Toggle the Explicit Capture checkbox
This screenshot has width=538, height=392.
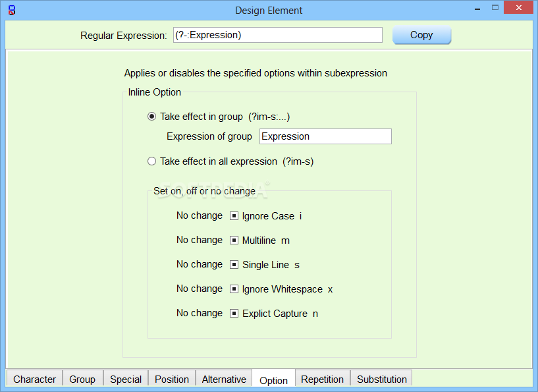(x=234, y=314)
